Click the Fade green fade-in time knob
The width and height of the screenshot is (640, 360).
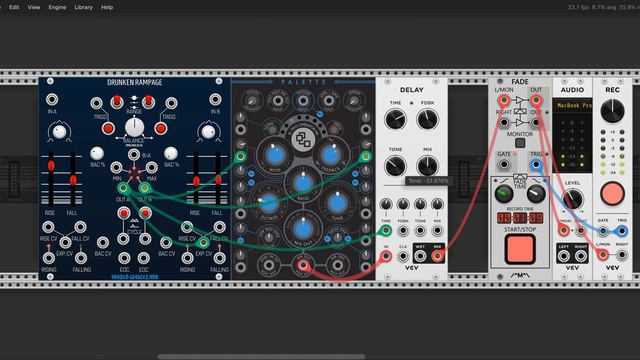[503, 194]
